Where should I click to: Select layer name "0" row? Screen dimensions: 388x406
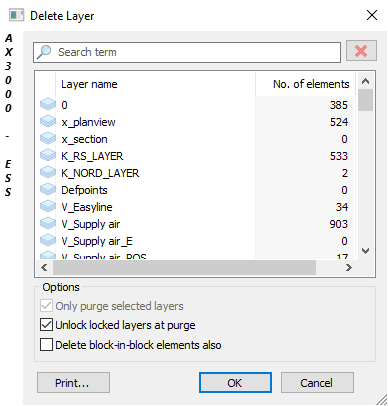click(64, 105)
